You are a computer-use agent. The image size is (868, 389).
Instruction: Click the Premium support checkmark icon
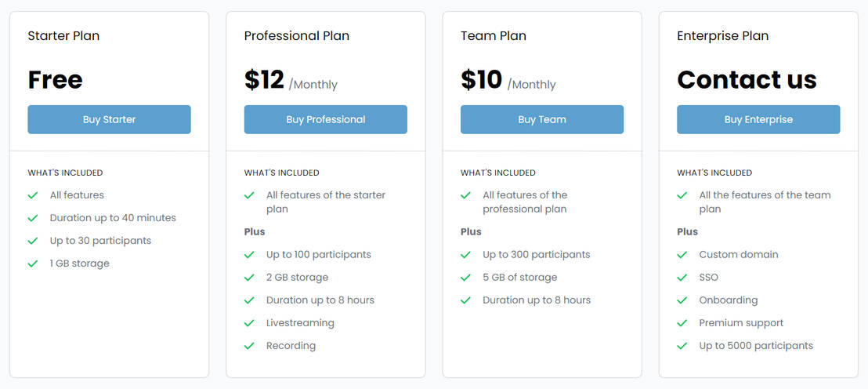click(x=682, y=323)
